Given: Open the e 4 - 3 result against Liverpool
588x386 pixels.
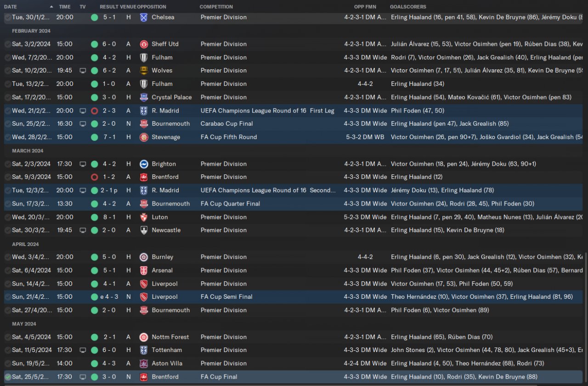Looking at the screenshot, I should [x=109, y=297].
